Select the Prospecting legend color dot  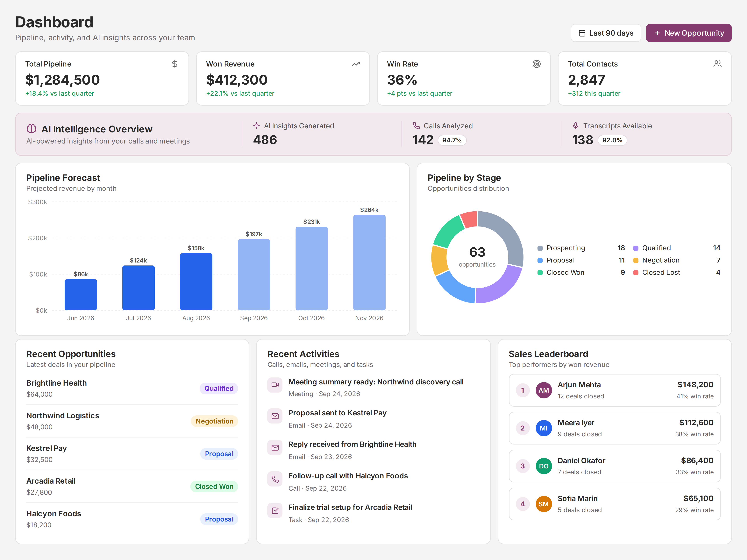pyautogui.click(x=540, y=248)
